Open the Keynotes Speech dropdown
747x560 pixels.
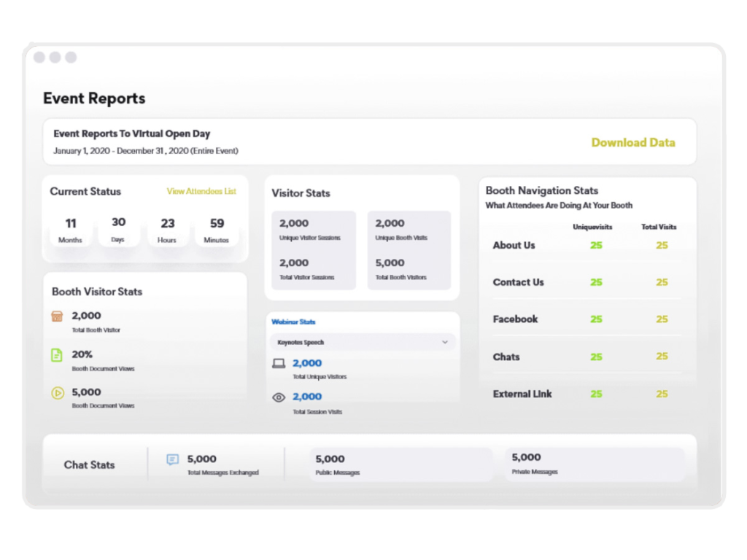[x=363, y=343]
